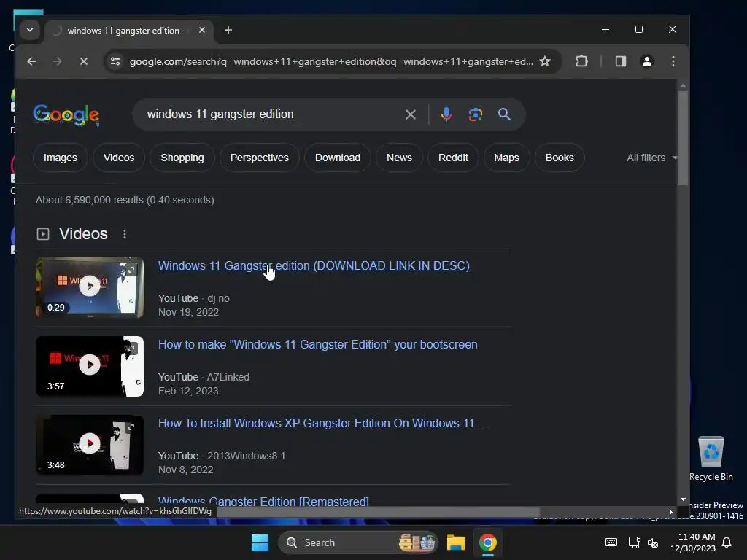Open the tab search dropdown
747x560 pixels.
point(29,30)
